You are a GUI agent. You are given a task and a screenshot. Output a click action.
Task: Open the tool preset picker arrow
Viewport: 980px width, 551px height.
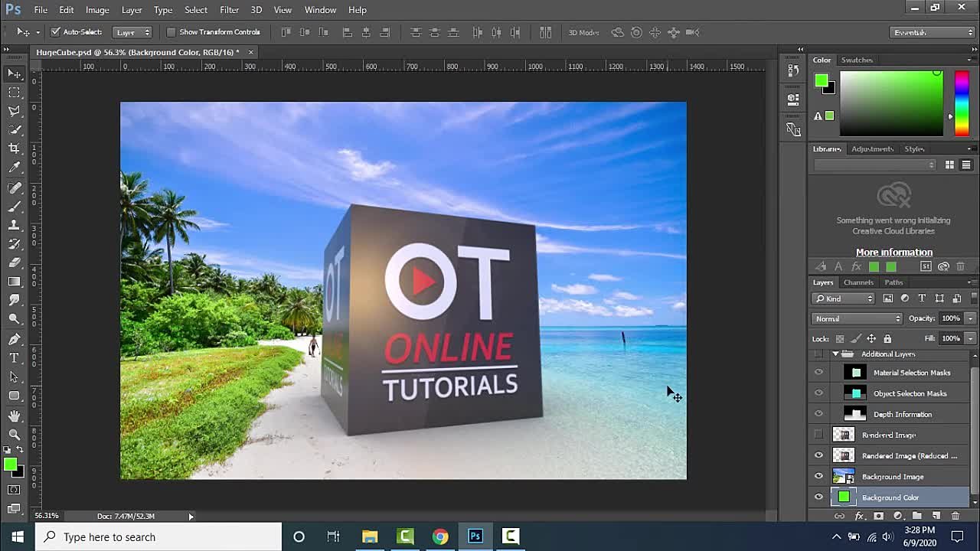pos(38,32)
